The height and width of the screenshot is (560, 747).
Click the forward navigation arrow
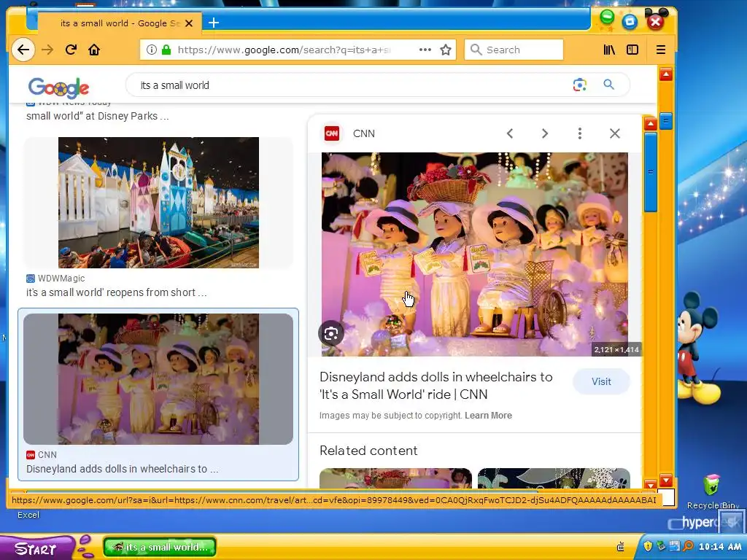tap(47, 50)
